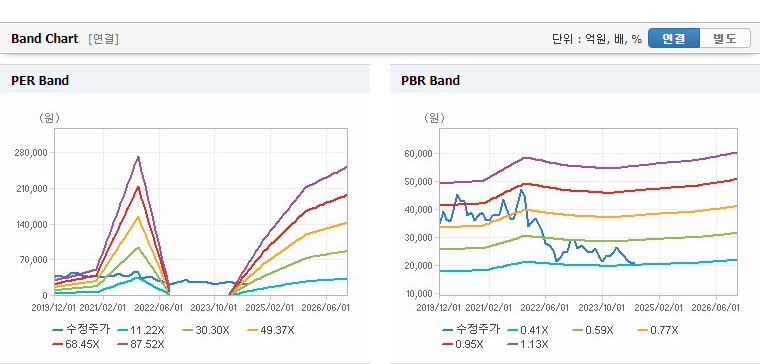Click the Band Chart heading

point(45,39)
